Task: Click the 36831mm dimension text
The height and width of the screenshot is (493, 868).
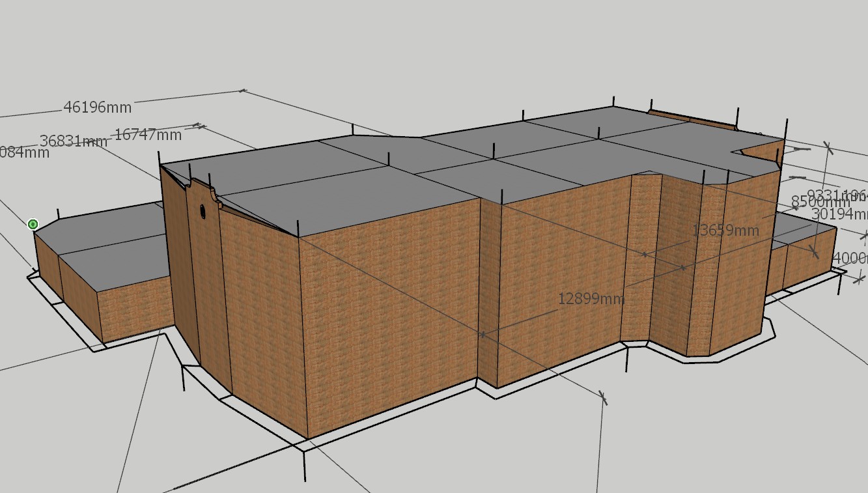Action: (x=73, y=141)
